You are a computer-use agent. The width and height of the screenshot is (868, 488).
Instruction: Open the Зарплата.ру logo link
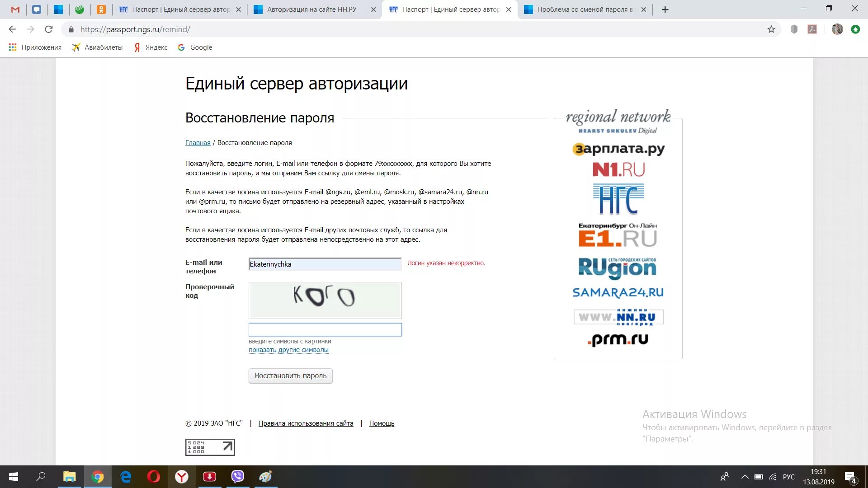click(618, 149)
